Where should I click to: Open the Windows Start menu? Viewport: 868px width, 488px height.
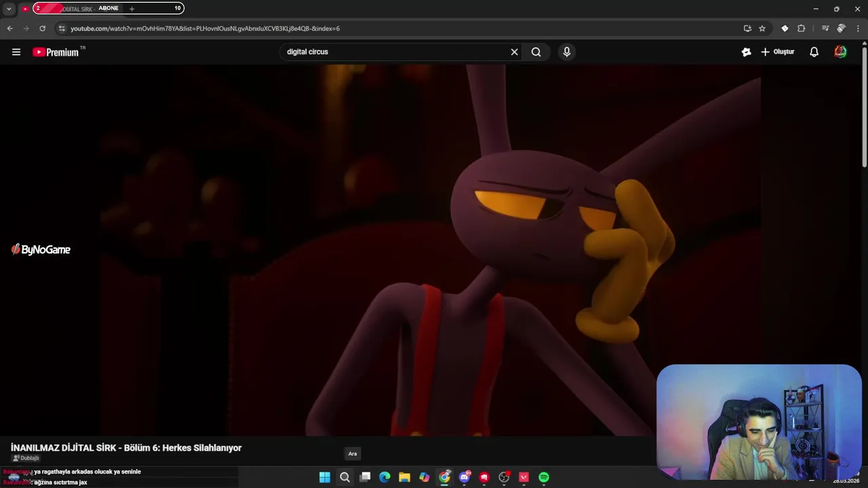coord(325,477)
